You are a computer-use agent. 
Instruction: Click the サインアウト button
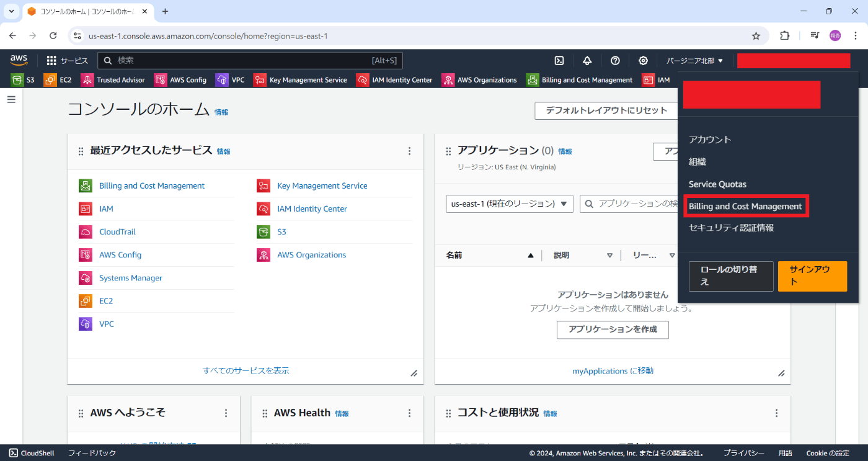click(812, 276)
